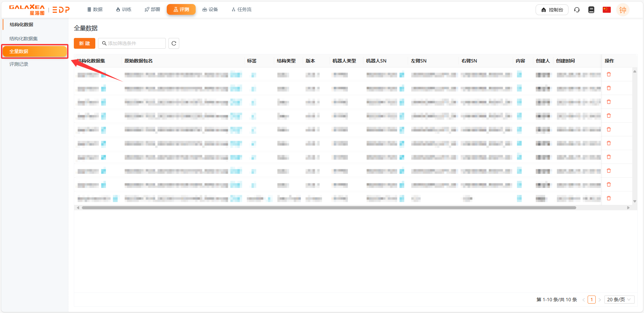Open 评测记录 in the sidebar
This screenshot has height=313, width=644.
click(x=19, y=64)
